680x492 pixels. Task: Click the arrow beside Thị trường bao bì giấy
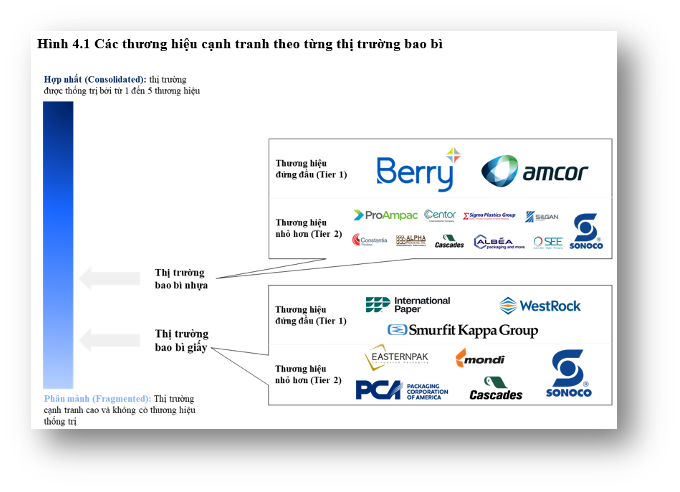[110, 340]
